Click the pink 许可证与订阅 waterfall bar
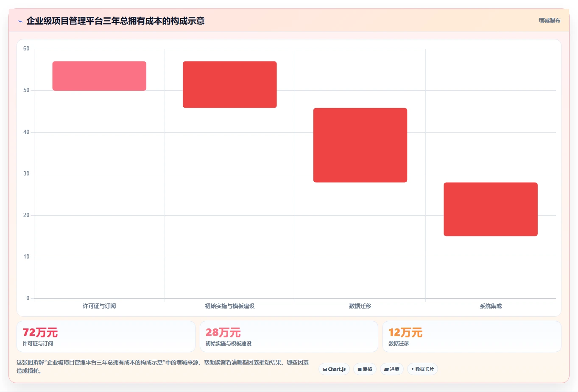 coord(99,76)
